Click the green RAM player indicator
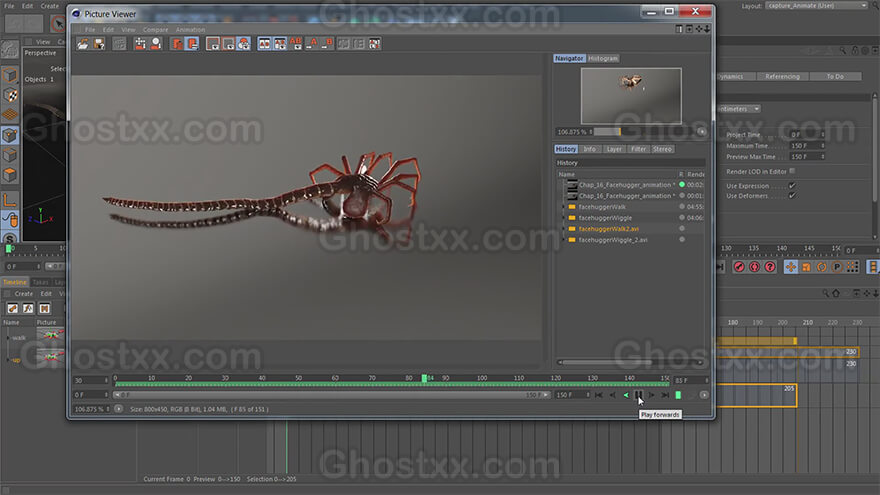The height and width of the screenshot is (495, 880). [678, 395]
